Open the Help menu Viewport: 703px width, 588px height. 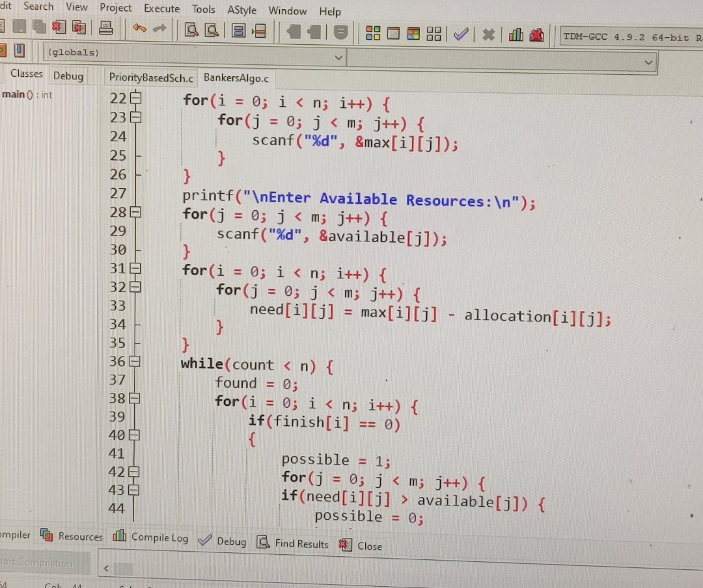coord(330,12)
